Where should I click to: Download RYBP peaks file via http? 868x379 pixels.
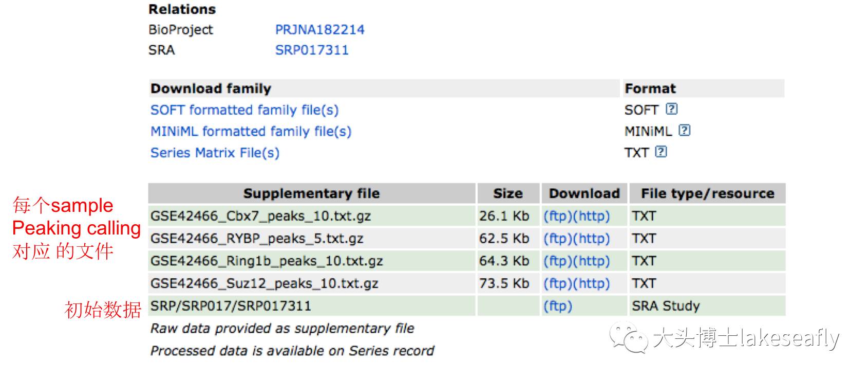591,239
